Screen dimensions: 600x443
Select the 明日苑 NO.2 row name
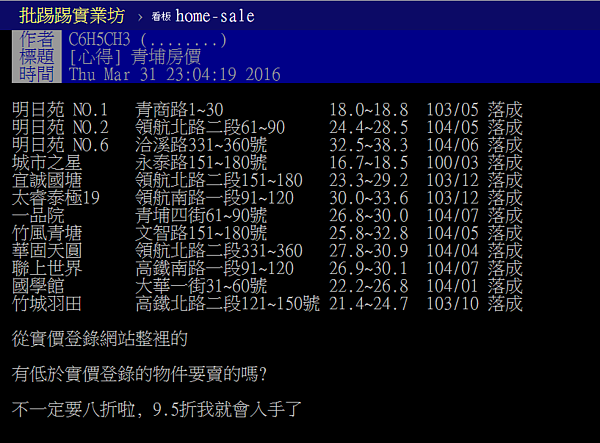[60, 127]
